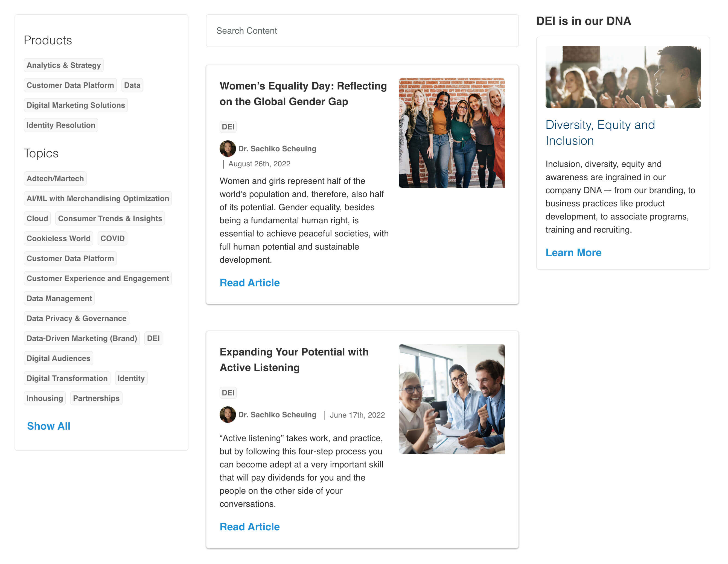
Task: Select Data Privacy & Governance topic
Action: tap(77, 319)
